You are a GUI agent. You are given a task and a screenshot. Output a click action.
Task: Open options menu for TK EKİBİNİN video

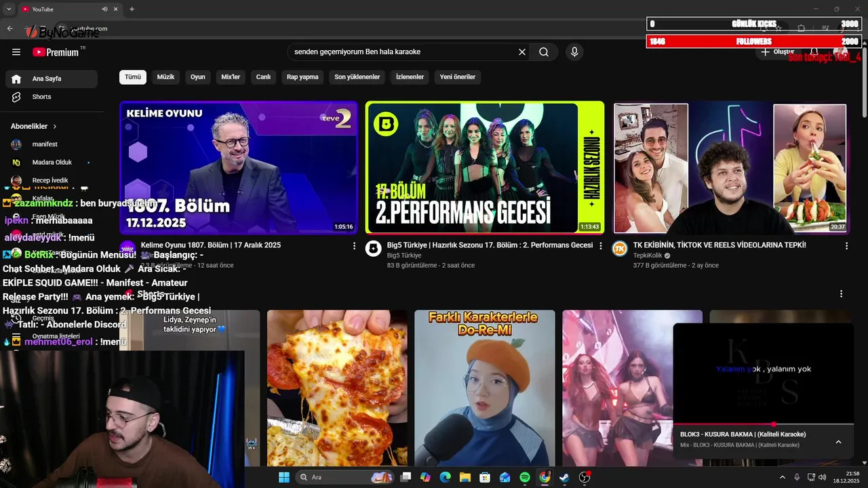click(846, 246)
